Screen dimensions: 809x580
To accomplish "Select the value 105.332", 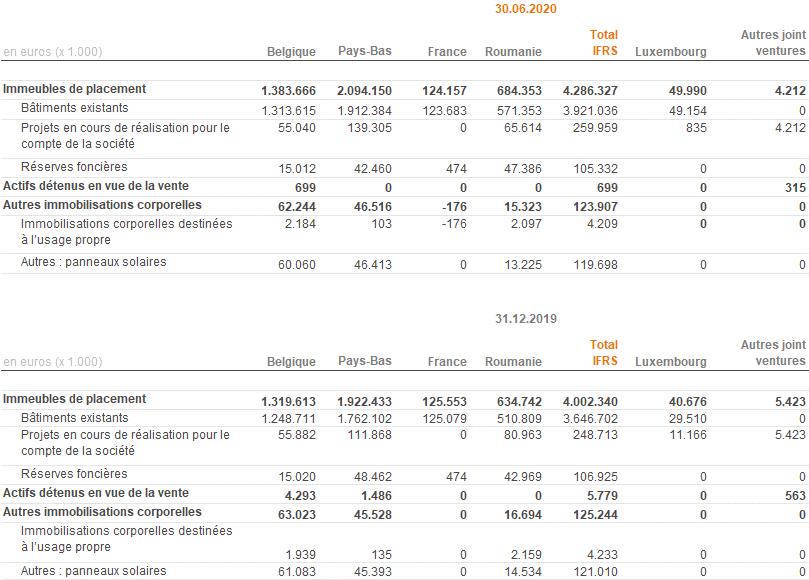I will 595,169.
